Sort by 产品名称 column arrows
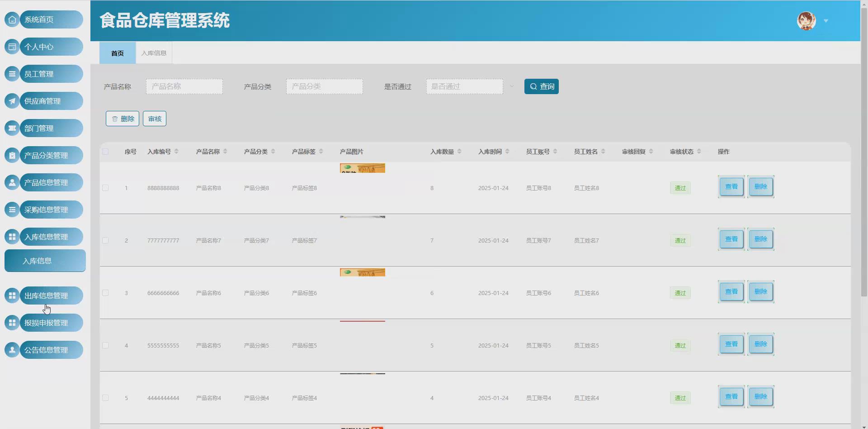Screen dimensions: 868x429 coord(225,152)
